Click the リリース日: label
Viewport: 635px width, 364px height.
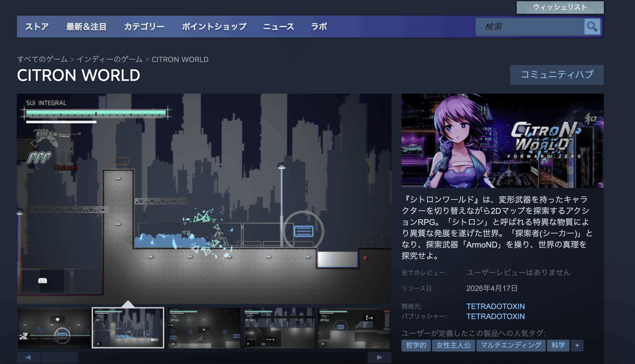click(418, 288)
